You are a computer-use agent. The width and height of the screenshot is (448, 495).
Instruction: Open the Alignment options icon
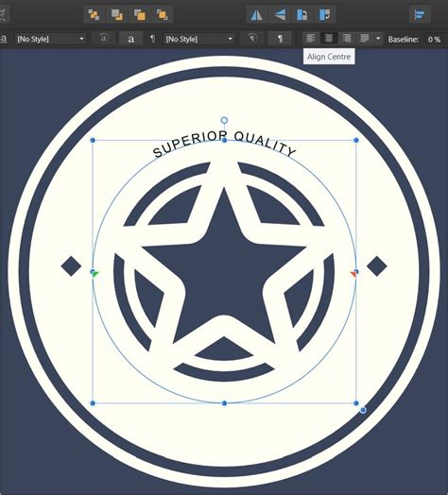(420, 15)
